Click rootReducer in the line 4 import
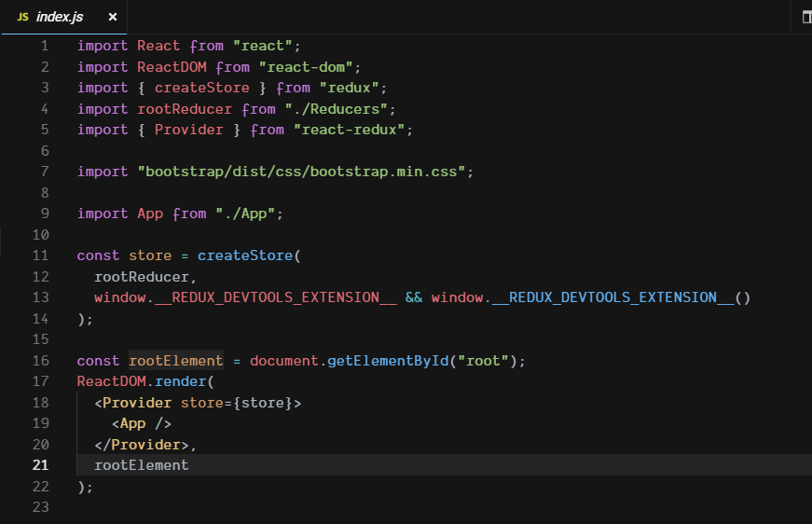The width and height of the screenshot is (812, 524). click(185, 109)
